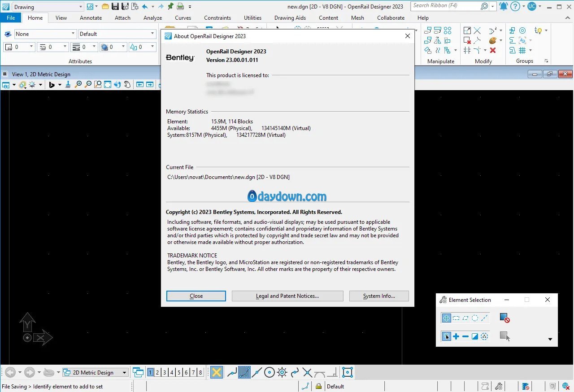Click the green pushpin icon
The width and height of the screenshot is (574, 392).
(x=170, y=6)
